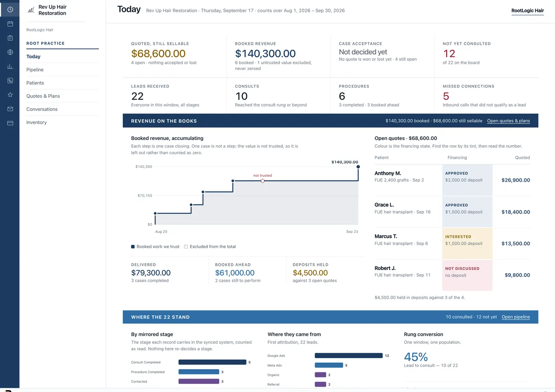The width and height of the screenshot is (555, 392).
Task: Select the phone icon in the sidebar rail
Action: (10, 81)
